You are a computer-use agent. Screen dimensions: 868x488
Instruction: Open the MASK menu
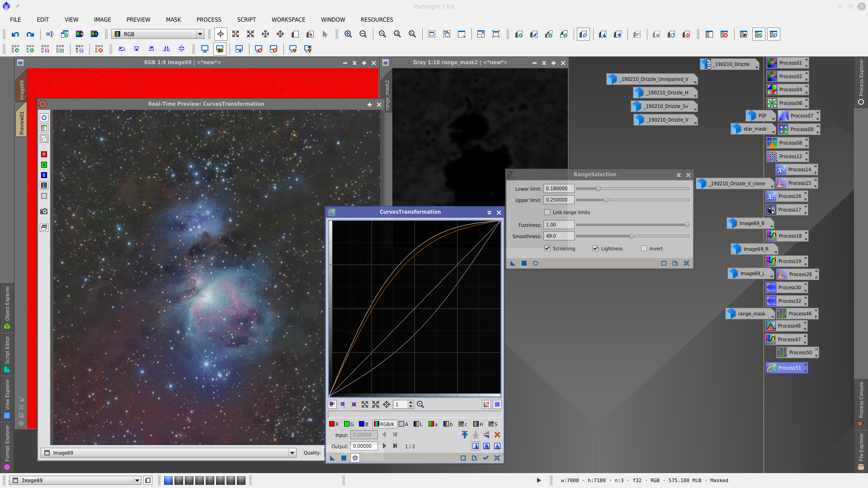pos(173,19)
